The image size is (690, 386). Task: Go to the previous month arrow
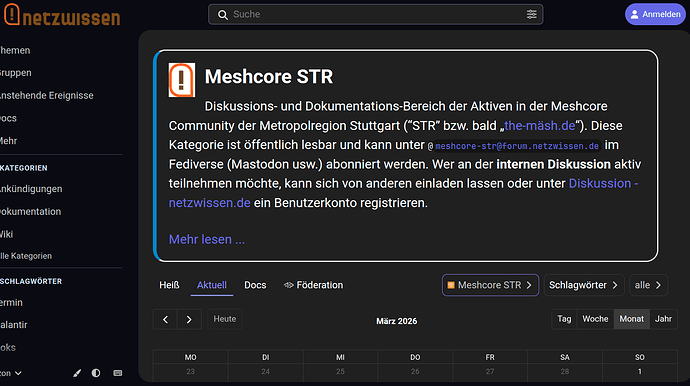pyautogui.click(x=165, y=320)
